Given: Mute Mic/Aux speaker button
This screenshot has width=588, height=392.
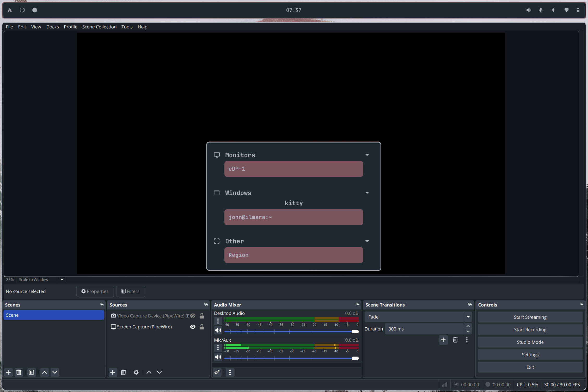Looking at the screenshot, I should tap(218, 357).
